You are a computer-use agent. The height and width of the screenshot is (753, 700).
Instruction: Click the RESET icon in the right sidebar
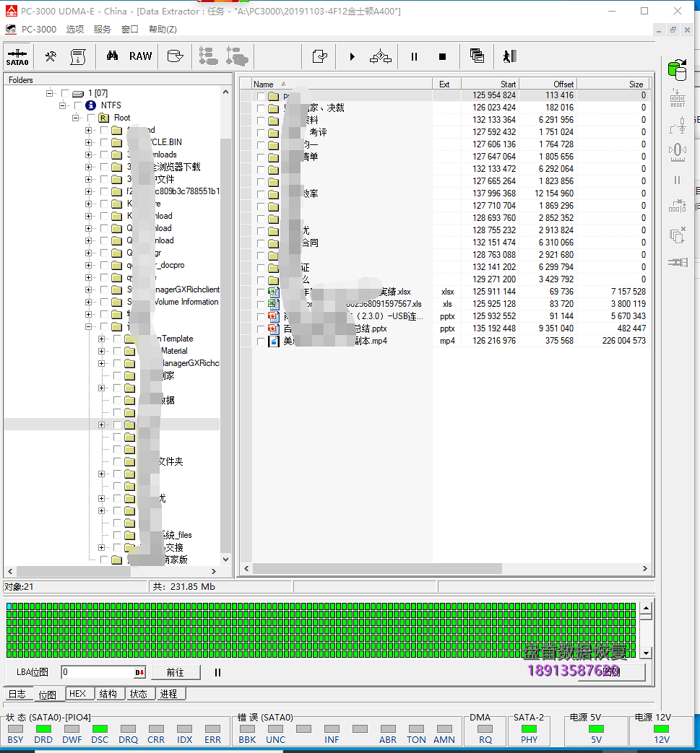pyautogui.click(x=678, y=98)
